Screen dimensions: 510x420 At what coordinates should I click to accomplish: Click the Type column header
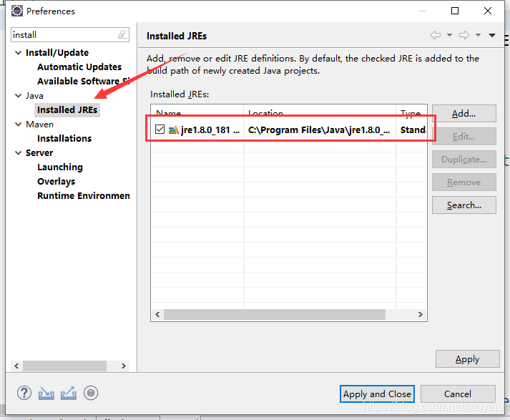click(411, 112)
